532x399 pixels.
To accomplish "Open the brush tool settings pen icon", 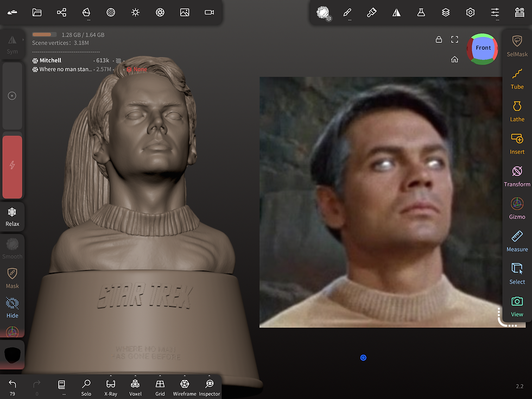I will [347, 12].
